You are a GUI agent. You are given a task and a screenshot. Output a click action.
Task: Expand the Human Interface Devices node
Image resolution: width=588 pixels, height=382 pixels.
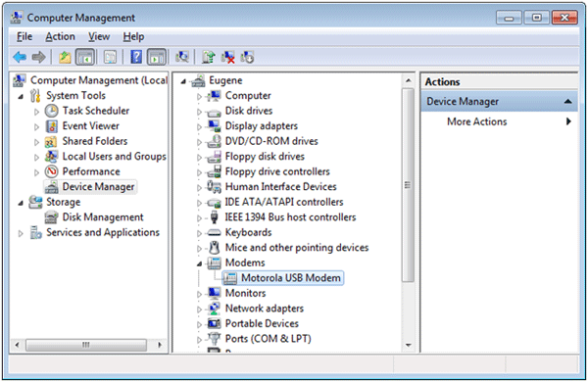click(200, 188)
